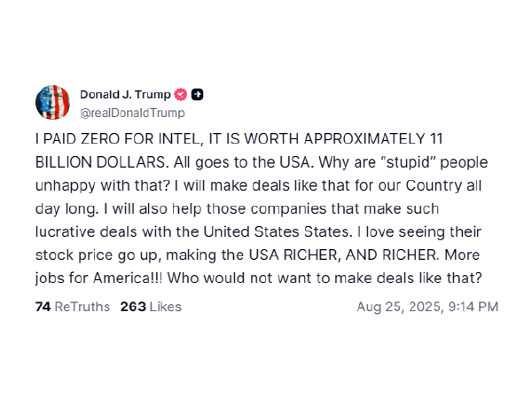Click the black plus badge icon
Screen dimensions: 532x399
click(198, 95)
